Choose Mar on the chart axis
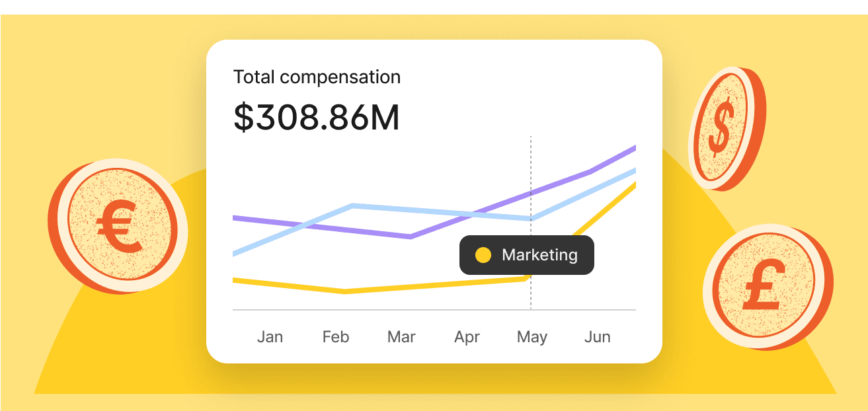The height and width of the screenshot is (411, 868). (401, 337)
